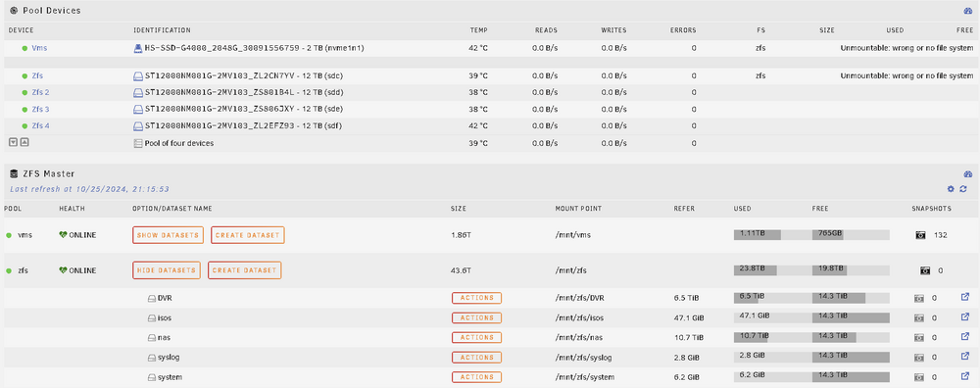Click the nas dataset drive icon
The width and height of the screenshot is (980, 388).
[x=152, y=338]
